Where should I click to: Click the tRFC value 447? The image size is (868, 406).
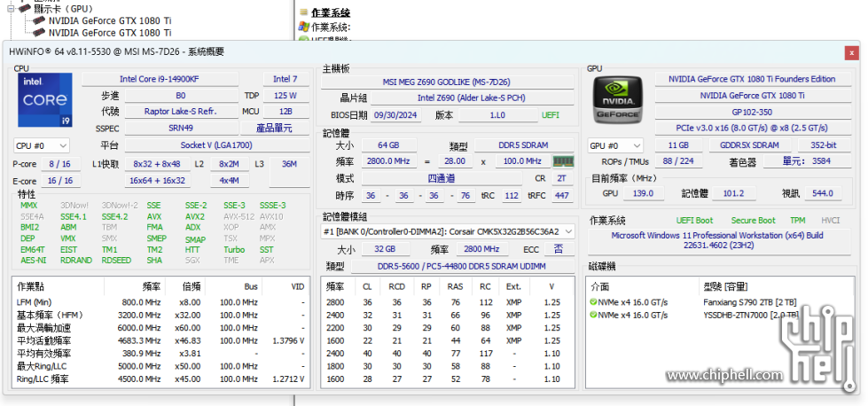coord(561,195)
